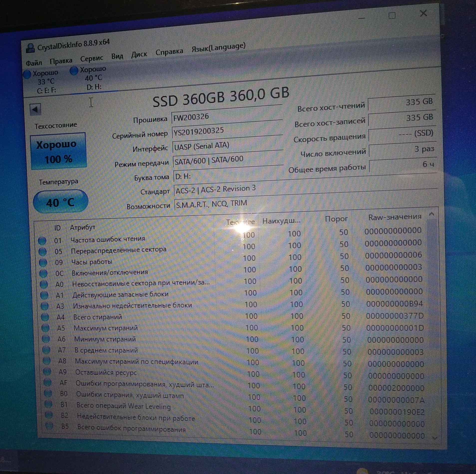Click the Всего хост-чтений value 335 GB
Image resolution: width=476 pixels, height=474 pixels.
pos(402,102)
